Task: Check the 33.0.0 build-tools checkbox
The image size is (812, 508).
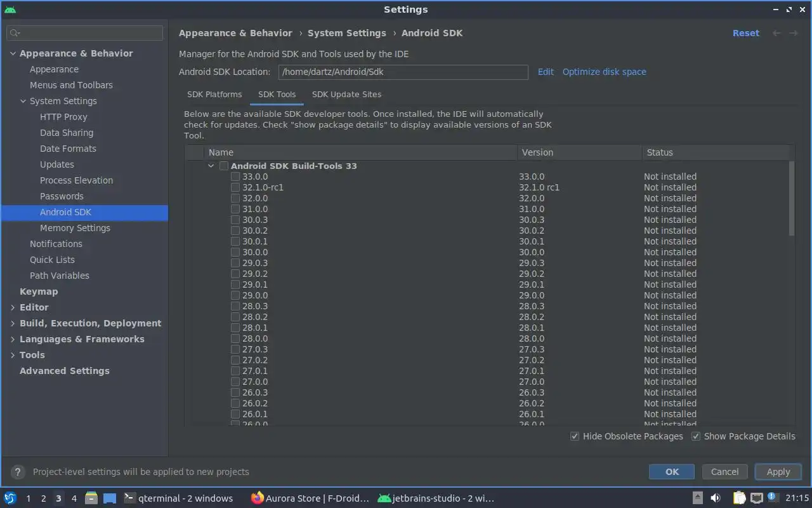Action: tap(235, 177)
